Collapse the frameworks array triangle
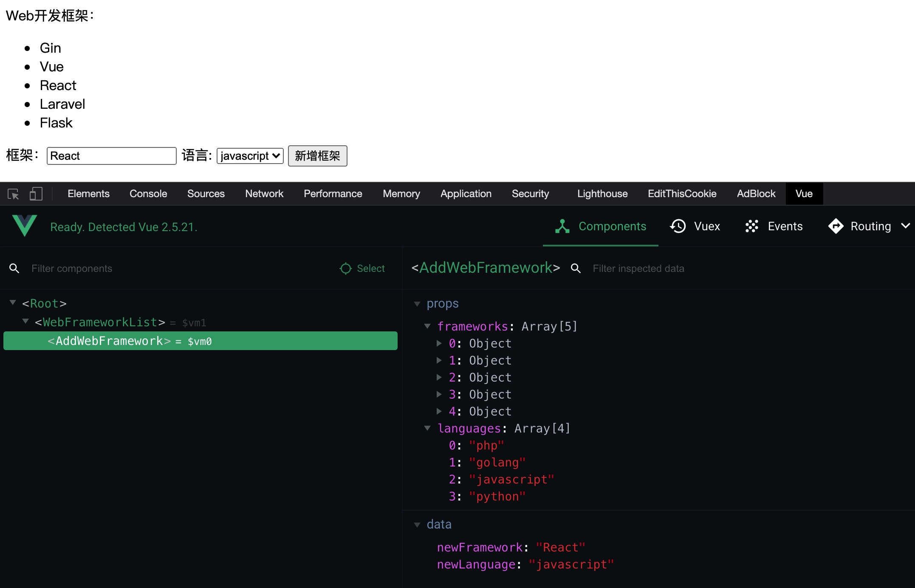 [427, 326]
